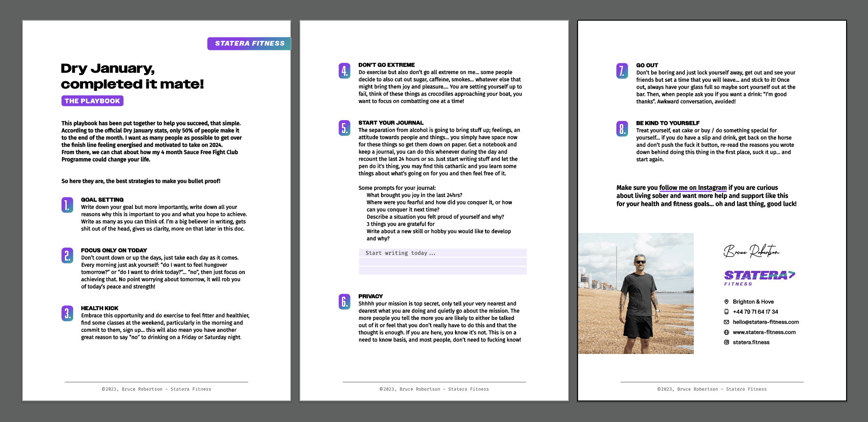
Task: Click the BE KIND TO YOURSELF heading
Action: tap(668, 123)
